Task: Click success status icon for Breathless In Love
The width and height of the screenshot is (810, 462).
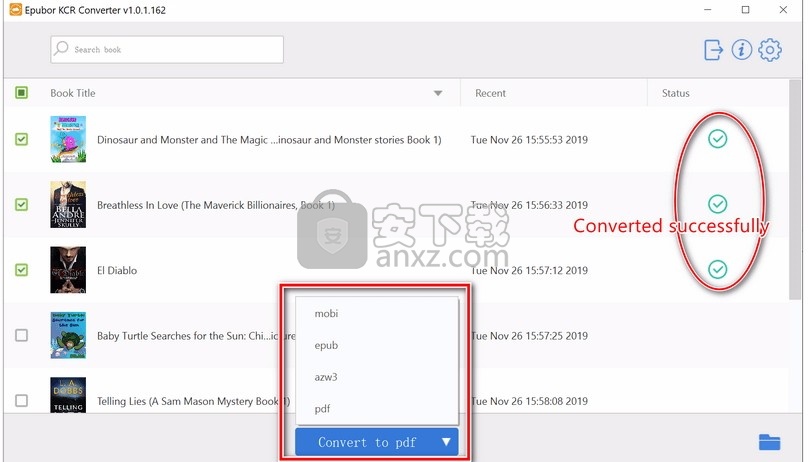Action: tap(717, 204)
